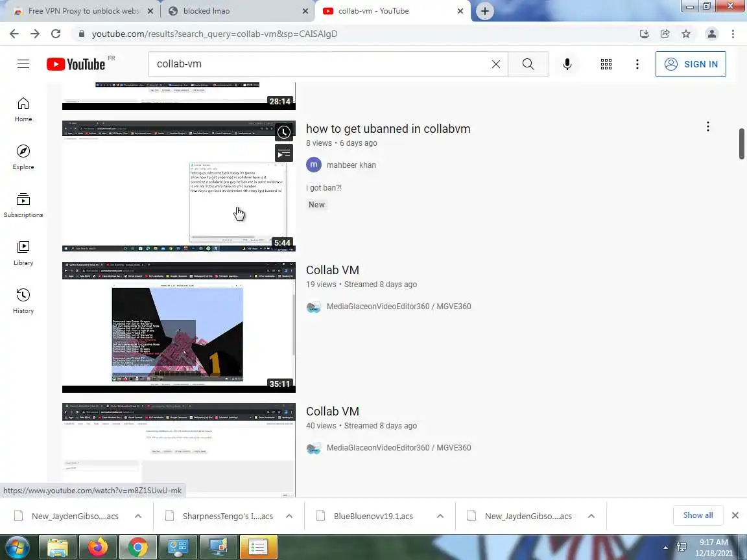Open action menu for ubanned video
Viewport: 747px width, 560px height.
pos(708,126)
